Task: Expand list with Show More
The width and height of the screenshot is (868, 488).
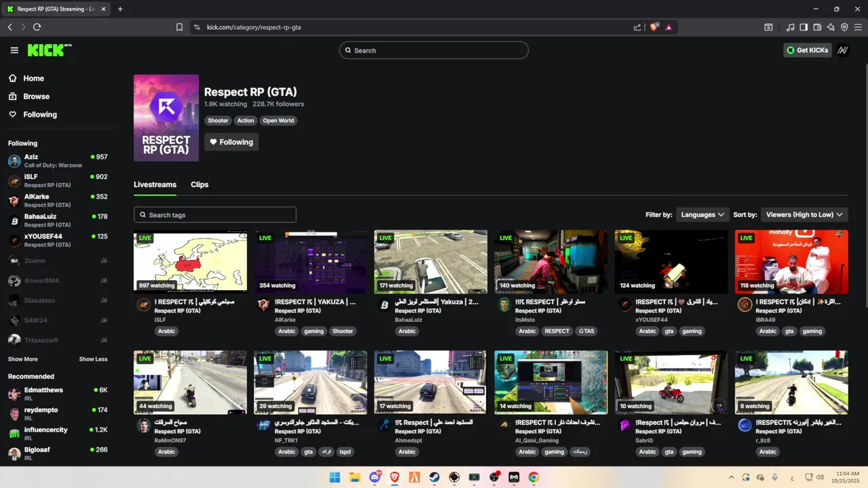Action: [x=23, y=359]
